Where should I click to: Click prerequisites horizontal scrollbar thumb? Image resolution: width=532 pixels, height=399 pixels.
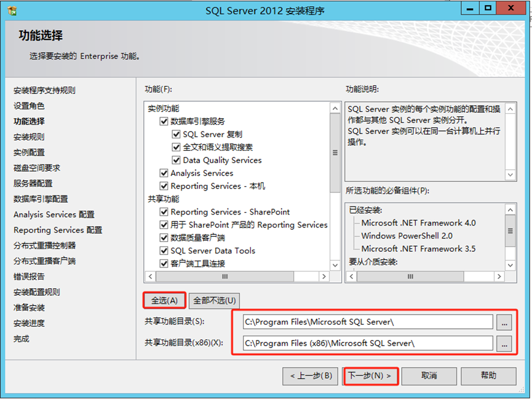(410, 277)
